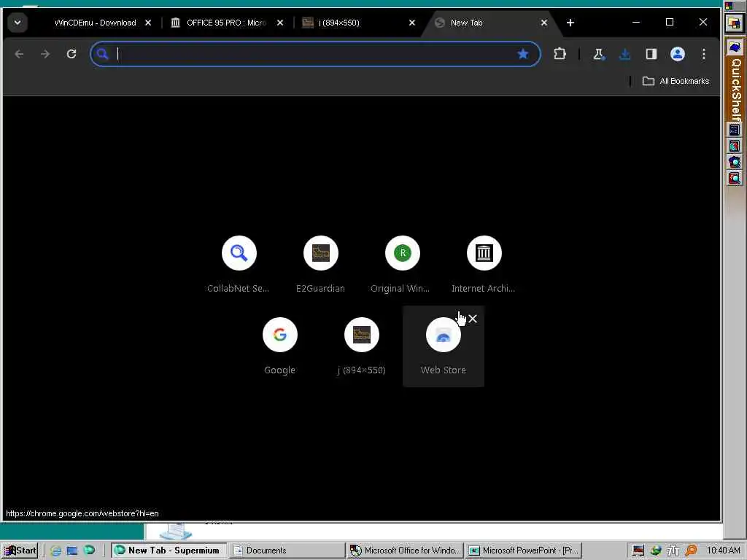Focus the address bar input
Image resolution: width=747 pixels, height=560 pixels.
(314, 54)
